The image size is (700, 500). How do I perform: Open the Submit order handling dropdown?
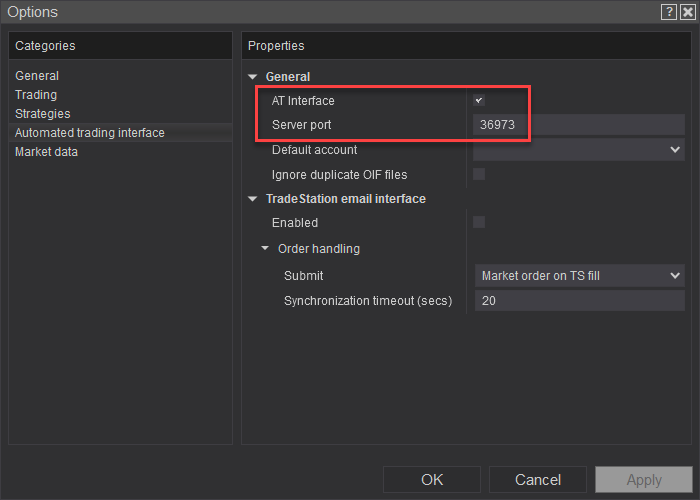pos(578,276)
